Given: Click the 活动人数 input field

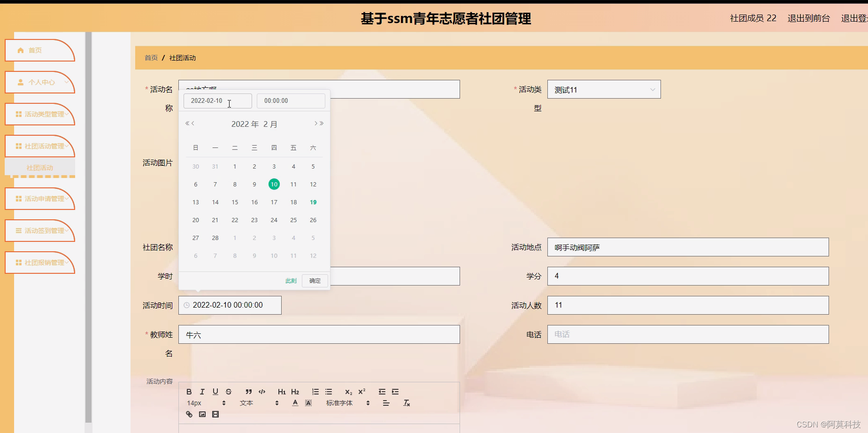Looking at the screenshot, I should tap(688, 305).
